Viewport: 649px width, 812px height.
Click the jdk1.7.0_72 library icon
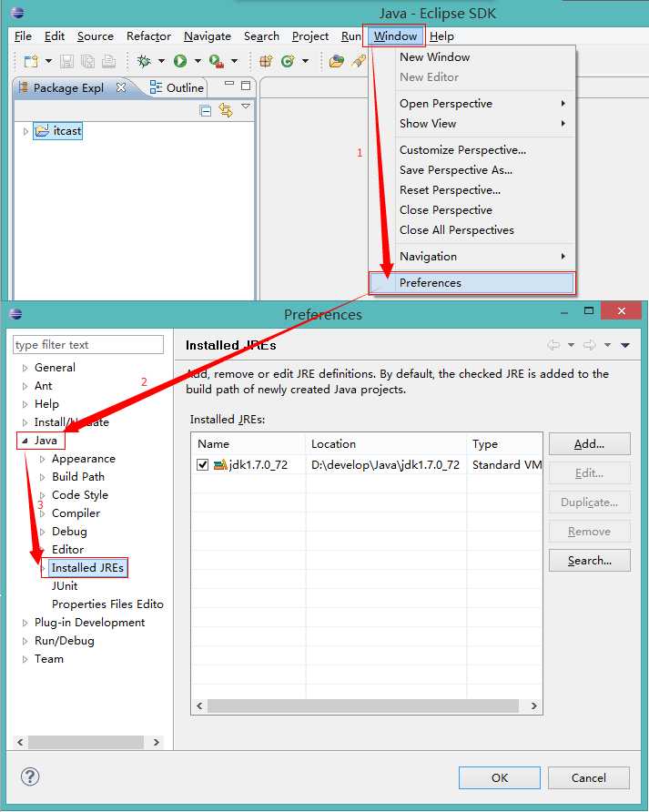click(220, 464)
